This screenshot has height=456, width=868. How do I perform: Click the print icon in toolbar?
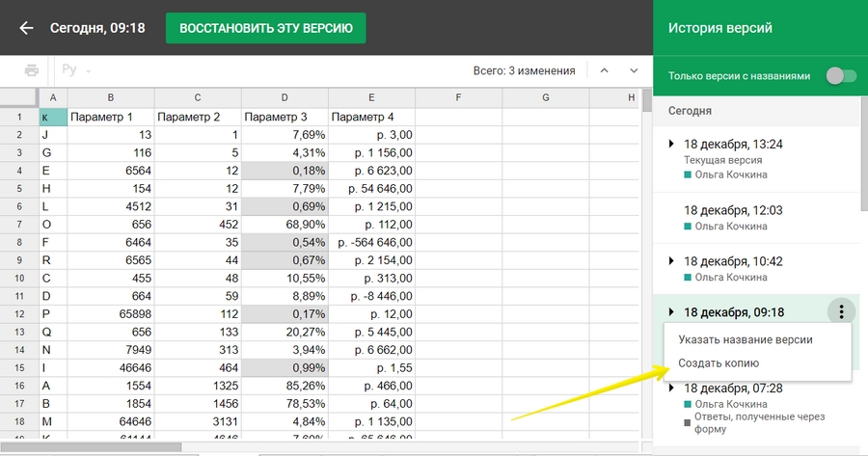coord(32,70)
